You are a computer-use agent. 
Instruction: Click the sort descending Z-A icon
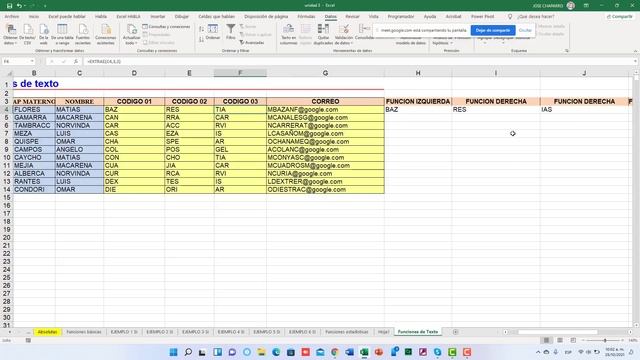pos(202,39)
